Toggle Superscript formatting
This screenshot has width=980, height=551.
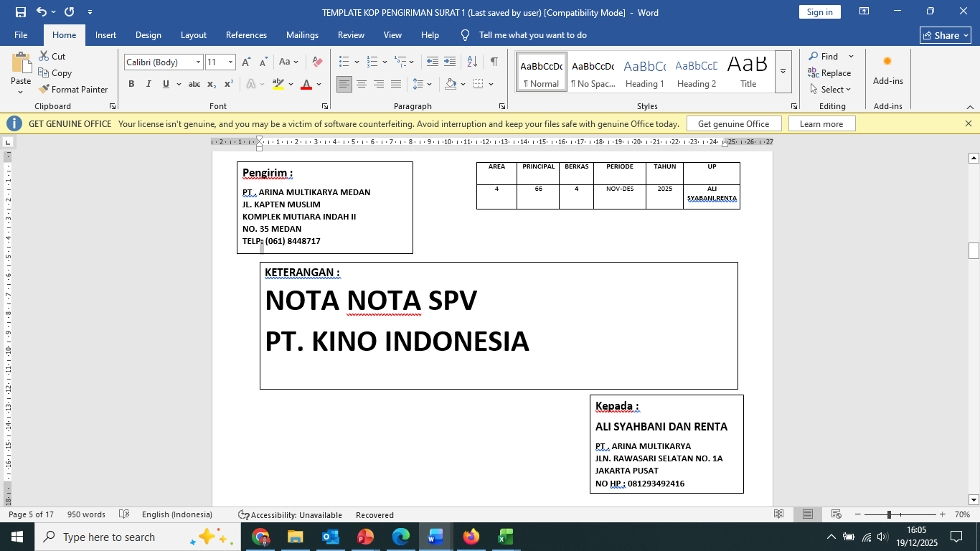[x=229, y=84]
